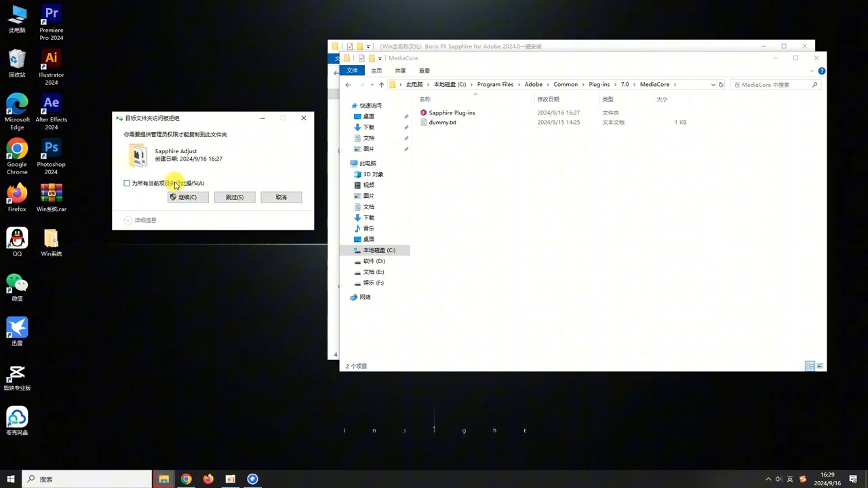
Task: Select the 微信 desktop icon
Action: pyautogui.click(x=17, y=287)
